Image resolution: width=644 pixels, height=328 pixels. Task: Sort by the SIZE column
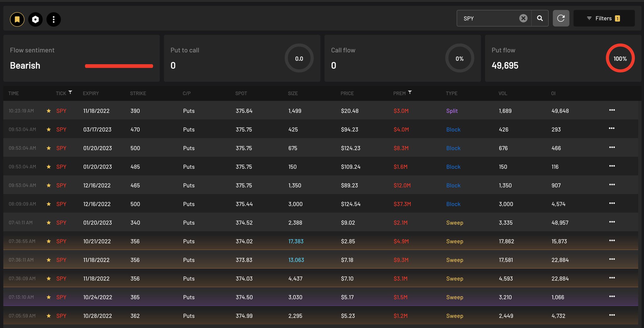[293, 93]
